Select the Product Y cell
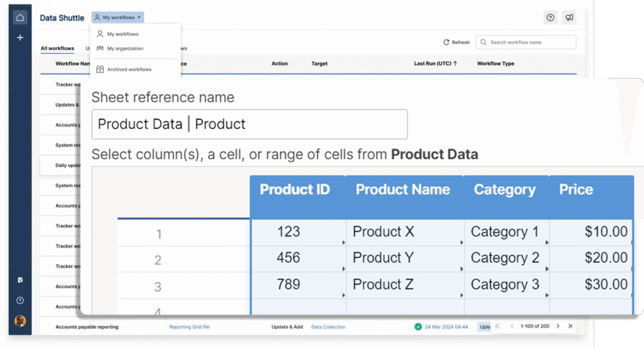 pyautogui.click(x=406, y=259)
